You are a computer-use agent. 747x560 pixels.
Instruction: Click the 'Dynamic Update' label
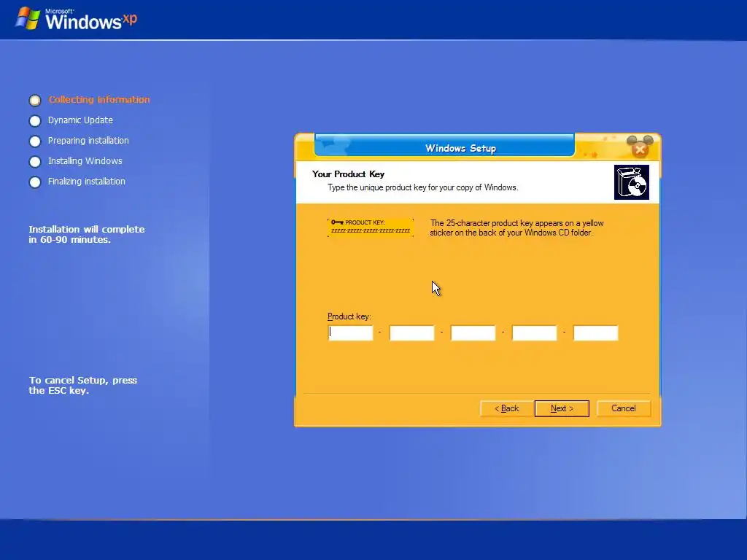point(80,120)
